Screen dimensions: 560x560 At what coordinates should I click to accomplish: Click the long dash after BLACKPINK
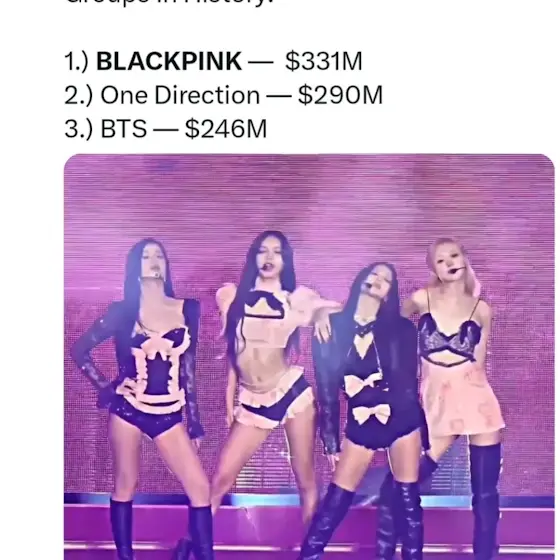(x=260, y=63)
